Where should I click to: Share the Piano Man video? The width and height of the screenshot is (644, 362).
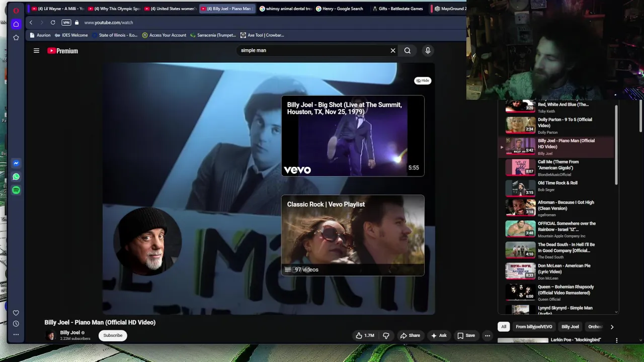pos(410,335)
